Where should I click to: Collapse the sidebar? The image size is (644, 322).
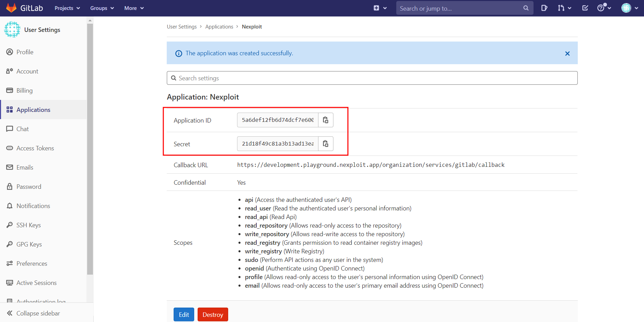(x=33, y=313)
